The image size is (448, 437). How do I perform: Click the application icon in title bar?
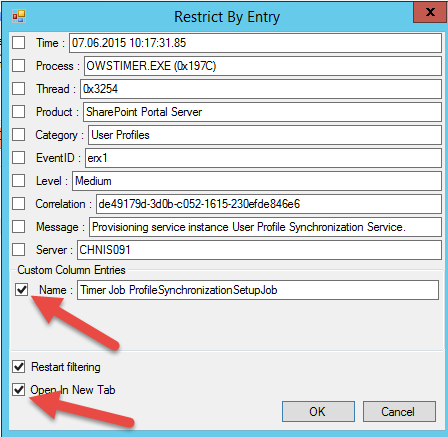19,16
